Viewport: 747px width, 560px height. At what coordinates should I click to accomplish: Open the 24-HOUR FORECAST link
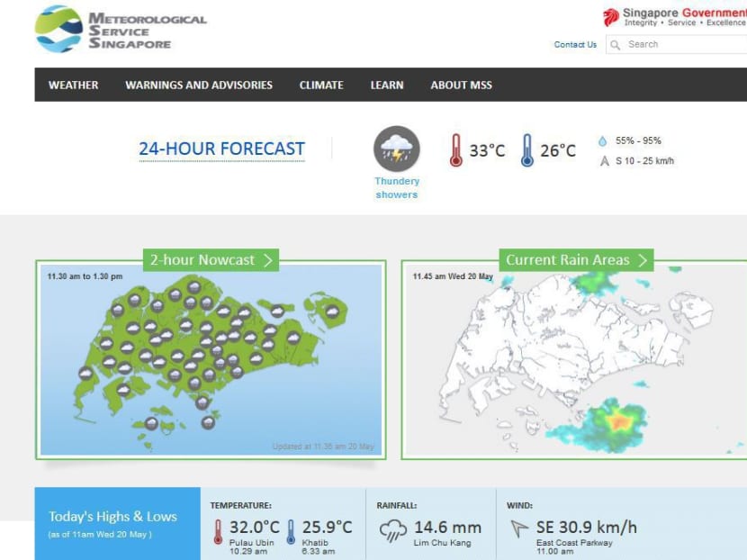[x=221, y=148]
